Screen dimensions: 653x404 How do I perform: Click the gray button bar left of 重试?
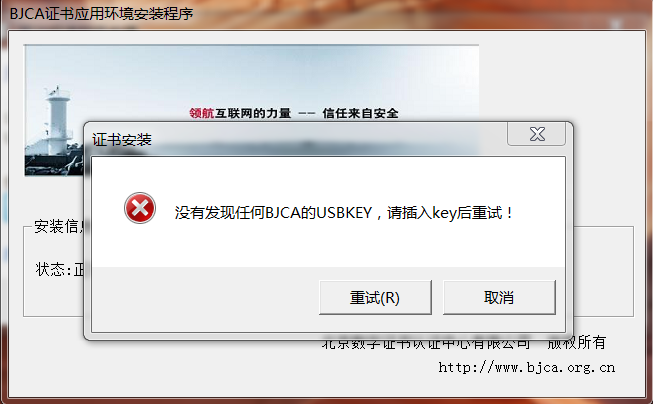(x=205, y=297)
